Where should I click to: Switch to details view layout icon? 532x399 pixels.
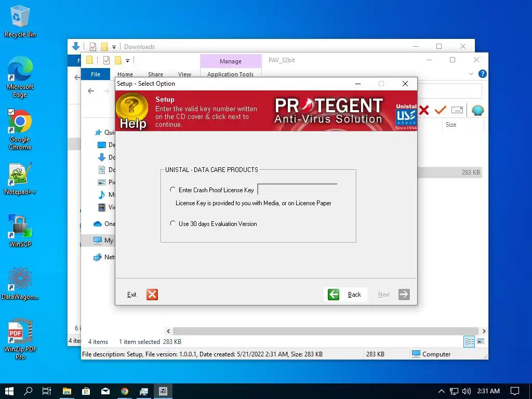click(x=469, y=341)
